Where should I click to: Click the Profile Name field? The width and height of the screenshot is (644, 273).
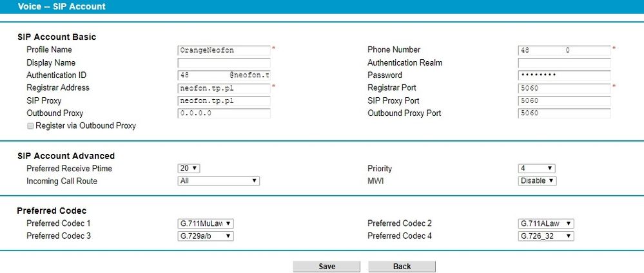(x=224, y=50)
